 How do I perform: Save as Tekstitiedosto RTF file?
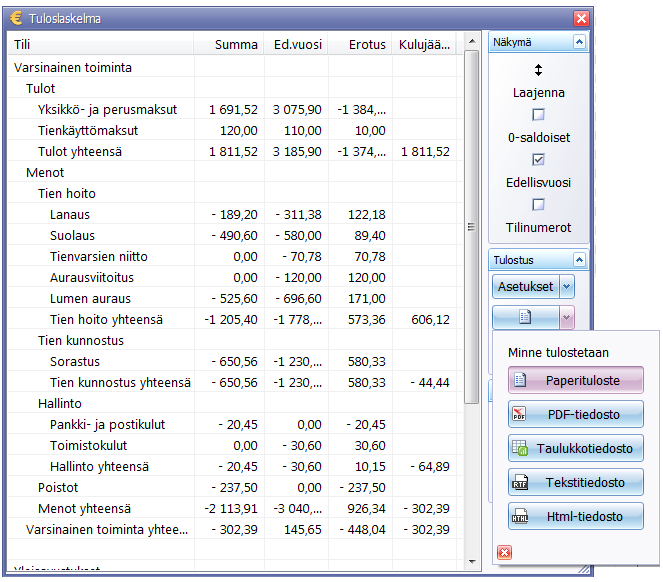575,482
